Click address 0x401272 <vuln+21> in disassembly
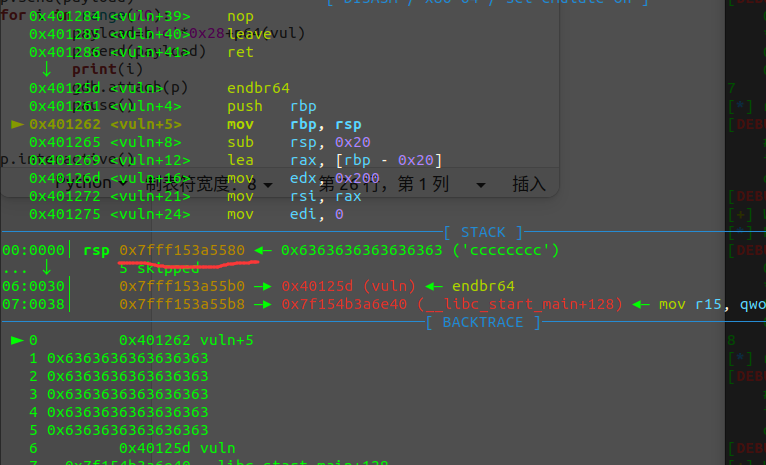This screenshot has width=766, height=465. pos(109,196)
